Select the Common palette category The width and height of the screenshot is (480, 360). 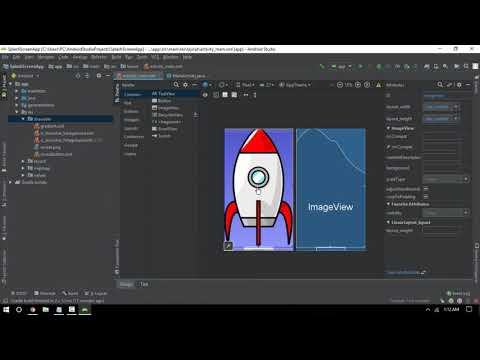coord(132,94)
